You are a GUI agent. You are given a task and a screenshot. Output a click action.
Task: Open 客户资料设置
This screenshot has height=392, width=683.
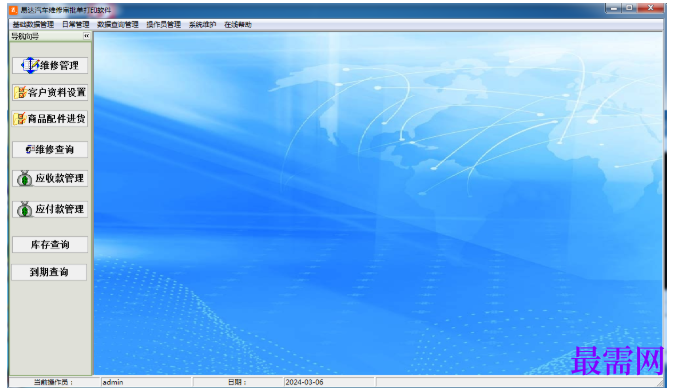click(x=50, y=92)
